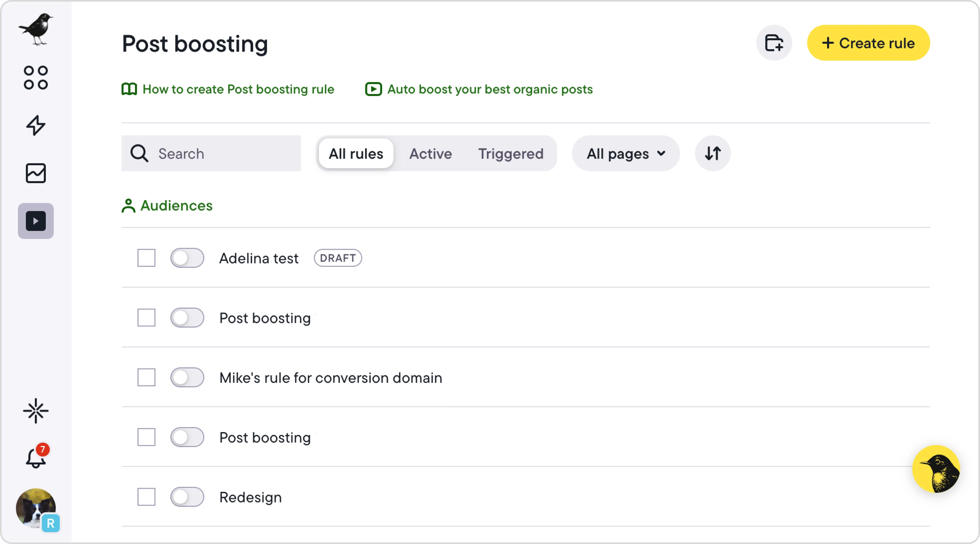Viewport: 980px width, 544px height.
Task: Open the apps grid in the sidebar
Action: [36, 77]
